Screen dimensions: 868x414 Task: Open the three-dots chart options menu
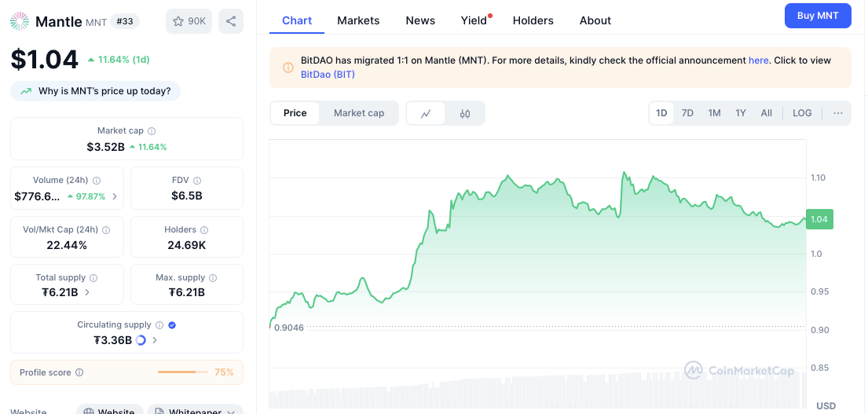click(837, 113)
